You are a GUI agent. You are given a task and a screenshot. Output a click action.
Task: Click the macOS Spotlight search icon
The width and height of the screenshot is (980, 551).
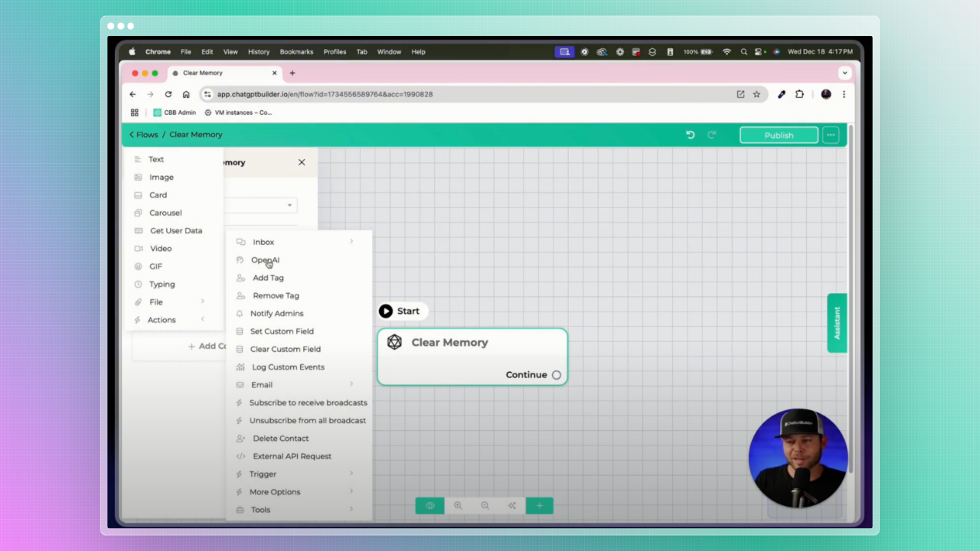pos(743,52)
